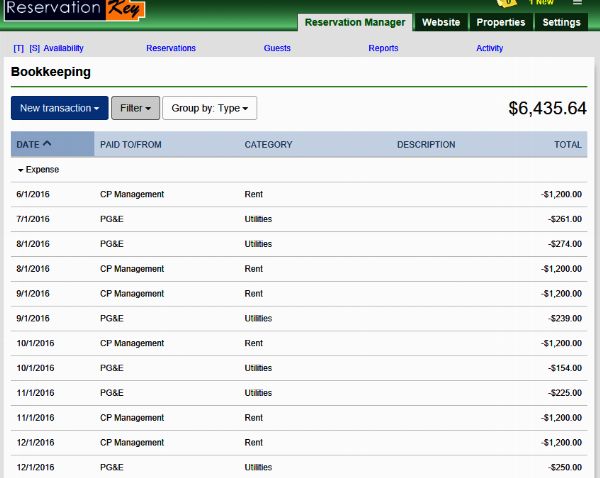Open the Filter dropdown
This screenshot has width=600, height=478.
(x=135, y=108)
